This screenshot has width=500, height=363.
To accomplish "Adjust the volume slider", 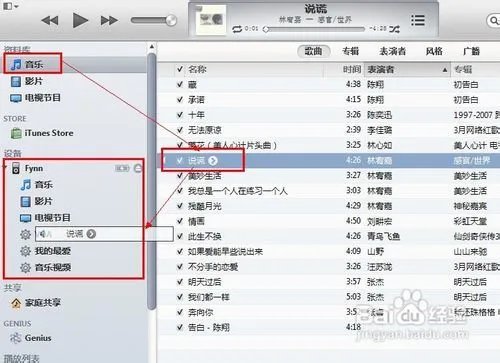I will click(x=153, y=21).
